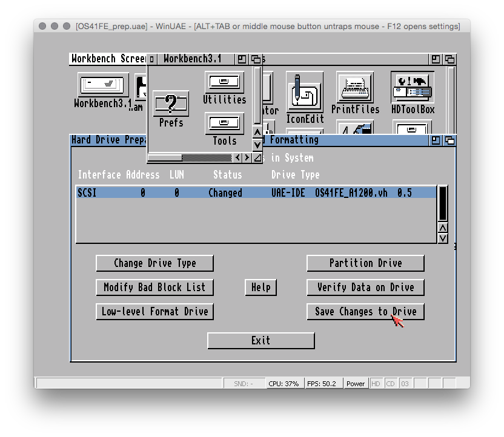Click the drive list down arrow
Viewport: 504px width, 437px height.
pyautogui.click(x=443, y=238)
